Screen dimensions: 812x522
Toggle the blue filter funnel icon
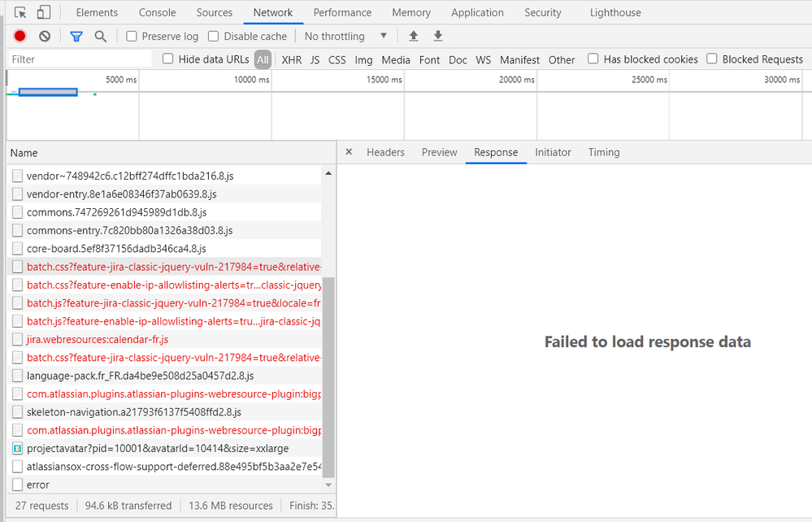point(76,37)
